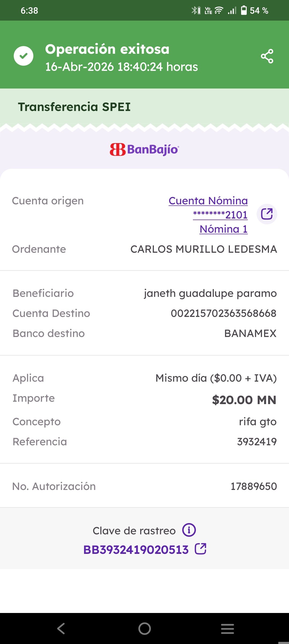Tap the reference number 3932419
This screenshot has height=644, width=289.
pyautogui.click(x=257, y=442)
